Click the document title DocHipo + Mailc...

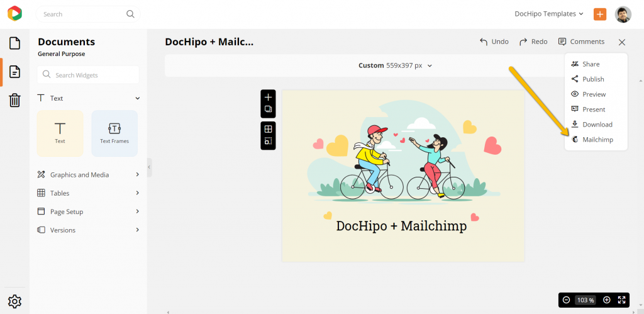(x=209, y=42)
